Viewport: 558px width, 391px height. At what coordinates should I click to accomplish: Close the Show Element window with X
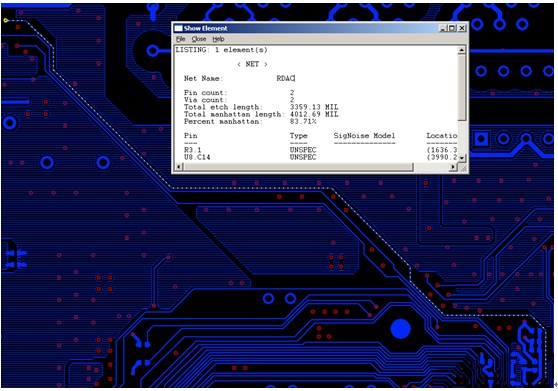click(462, 28)
